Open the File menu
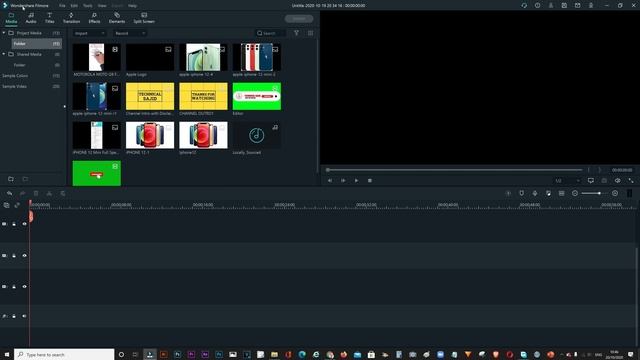Viewport: 640px width, 360px height. click(62, 6)
